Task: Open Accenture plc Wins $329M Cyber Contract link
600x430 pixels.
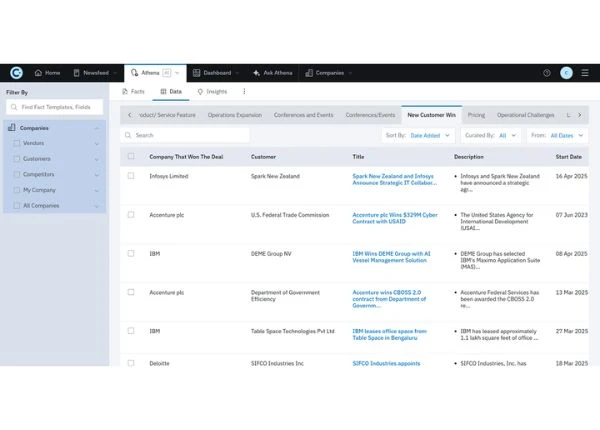Action: click(395, 218)
